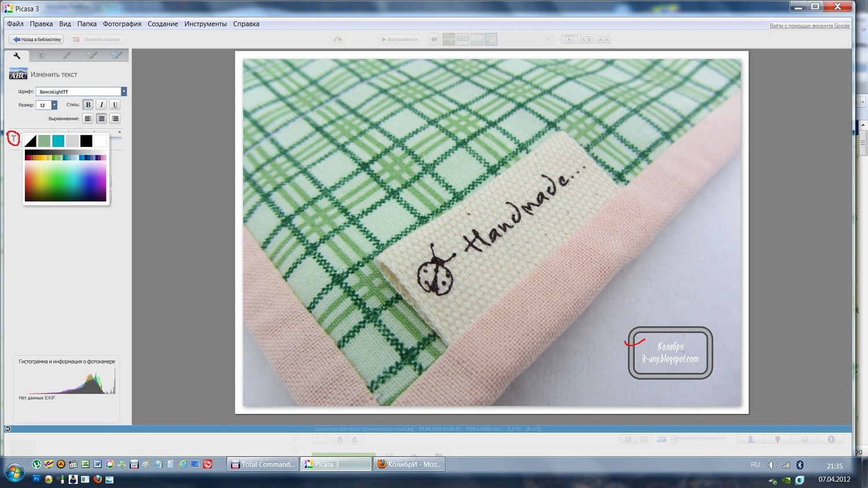Adjust the zoom slider in the bottom bar
The image size is (868, 488).
pos(697,439)
